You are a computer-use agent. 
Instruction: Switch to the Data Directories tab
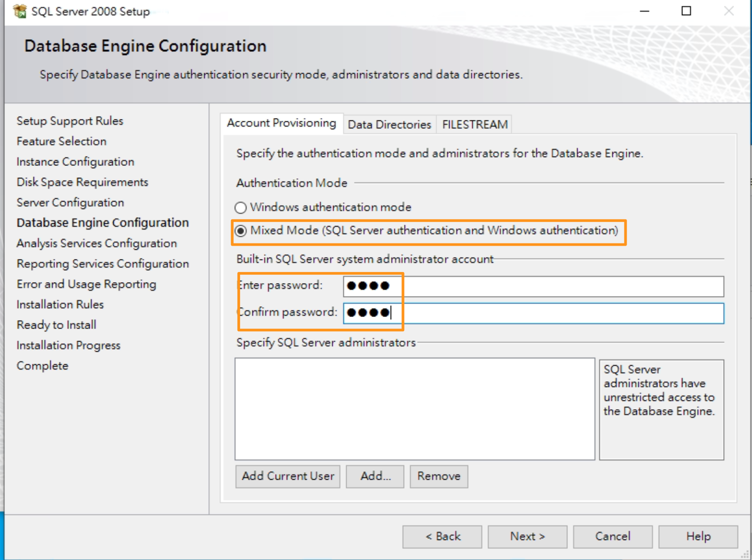pyautogui.click(x=389, y=124)
